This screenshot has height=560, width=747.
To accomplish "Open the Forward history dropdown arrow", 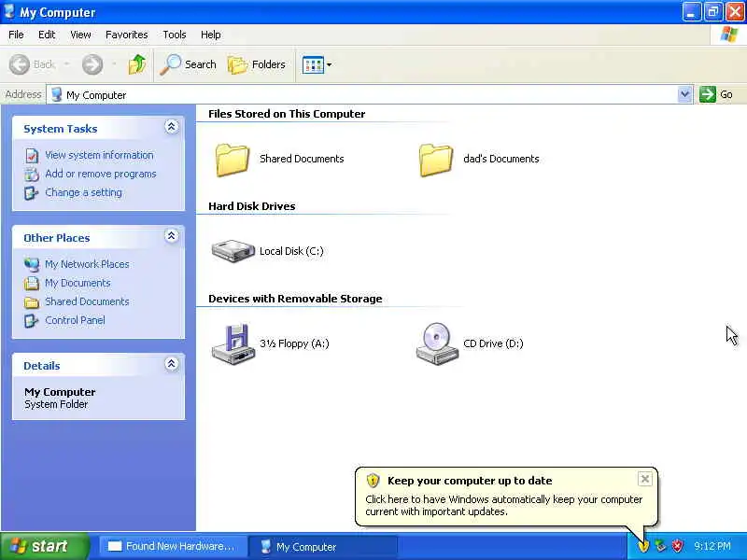I will point(114,64).
